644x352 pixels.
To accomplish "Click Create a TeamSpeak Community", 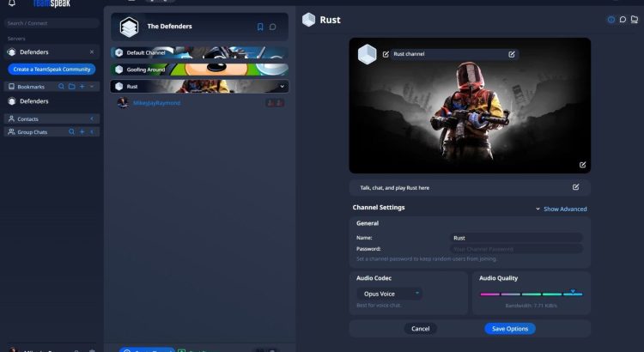I will click(52, 69).
